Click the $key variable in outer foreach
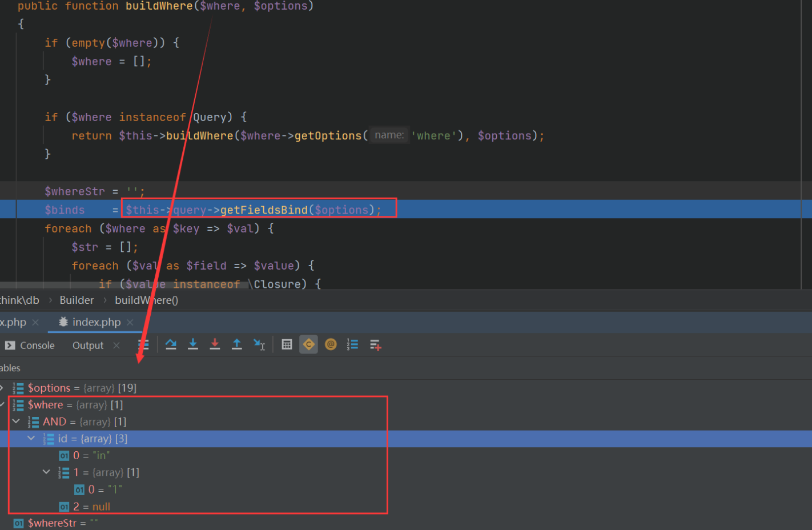812x530 pixels. pos(186,228)
